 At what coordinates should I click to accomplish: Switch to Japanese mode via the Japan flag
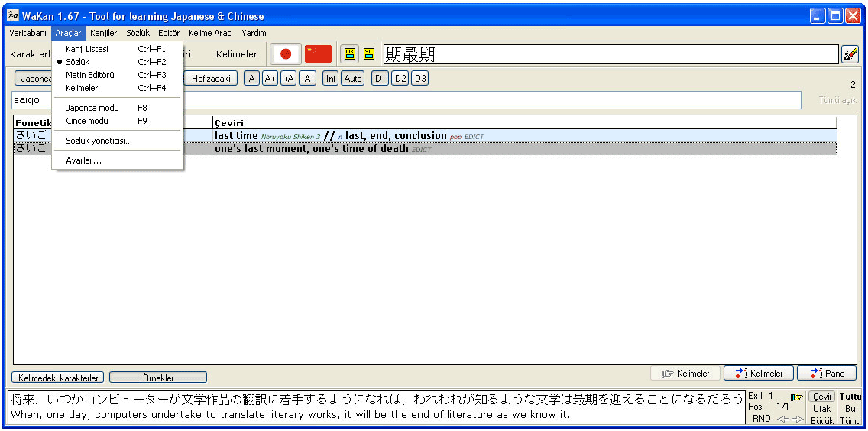[286, 53]
